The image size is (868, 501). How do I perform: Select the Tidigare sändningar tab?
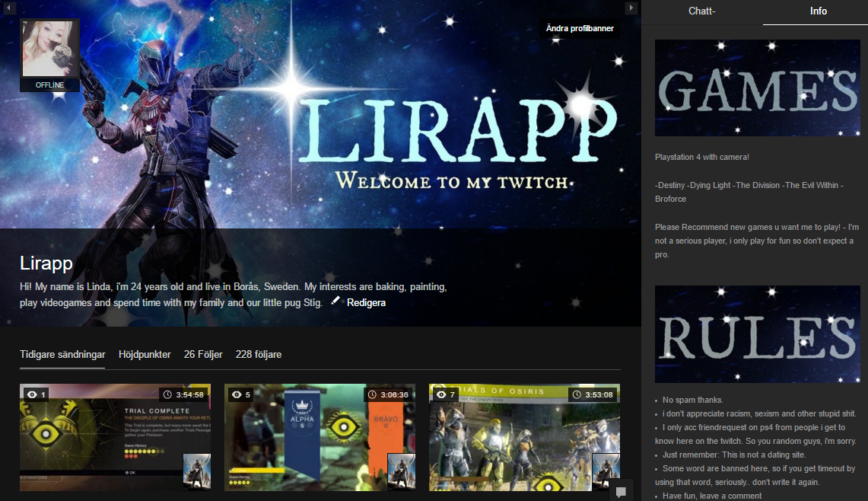62,354
